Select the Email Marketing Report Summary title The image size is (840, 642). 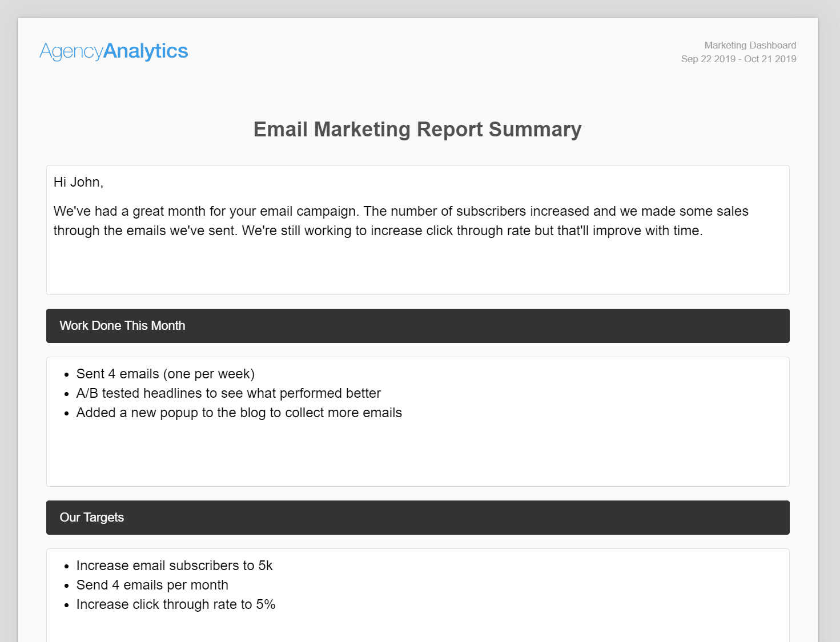point(417,130)
